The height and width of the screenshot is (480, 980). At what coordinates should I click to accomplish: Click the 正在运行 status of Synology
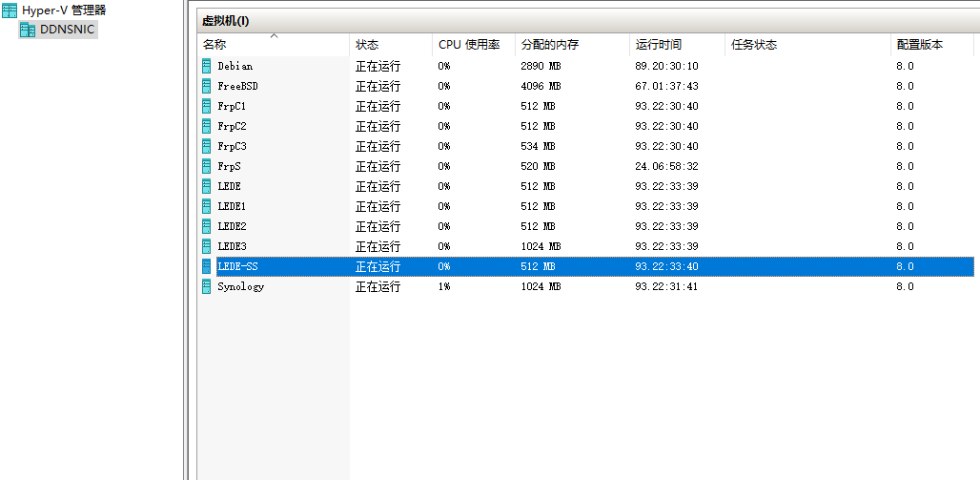pos(378,286)
